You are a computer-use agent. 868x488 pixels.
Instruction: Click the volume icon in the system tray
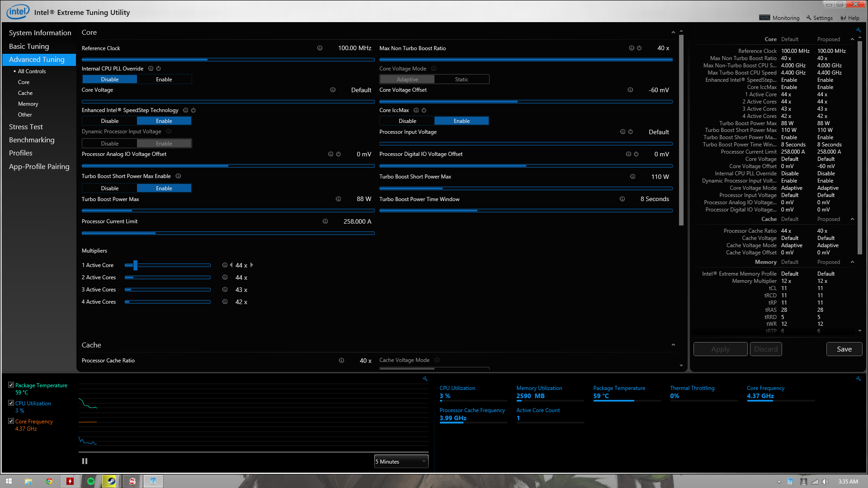click(825, 482)
